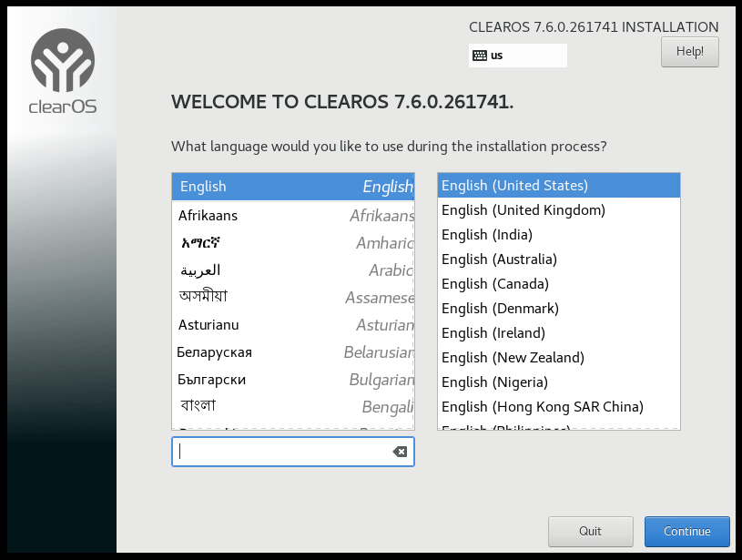
Task: Select Arabic language entry
Action: [292, 270]
